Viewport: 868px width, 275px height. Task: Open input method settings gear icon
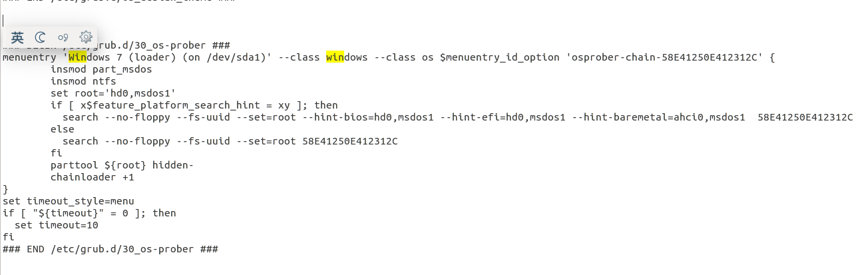coord(86,38)
